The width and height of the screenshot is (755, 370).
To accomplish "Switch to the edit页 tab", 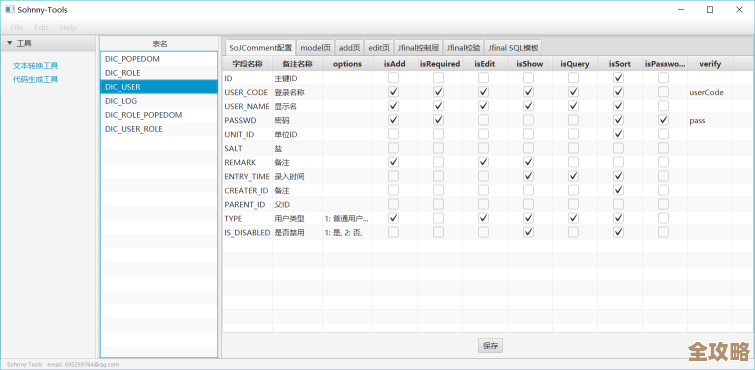I will tap(379, 48).
